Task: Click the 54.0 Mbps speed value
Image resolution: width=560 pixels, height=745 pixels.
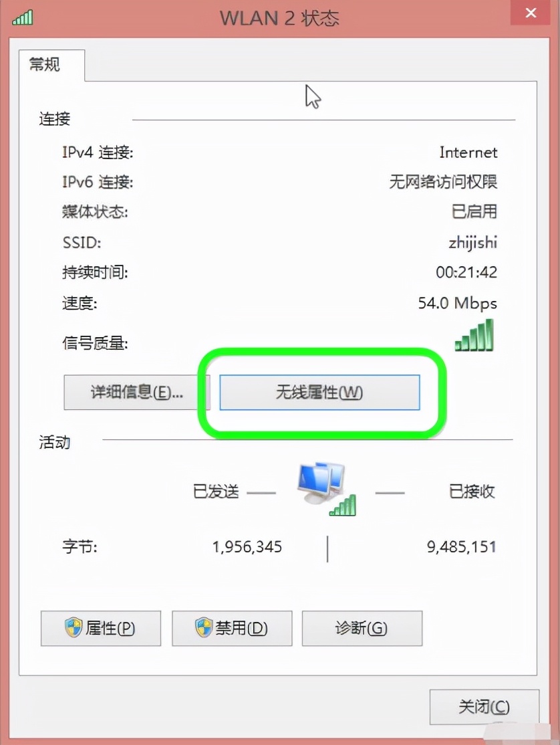Action: tap(458, 303)
